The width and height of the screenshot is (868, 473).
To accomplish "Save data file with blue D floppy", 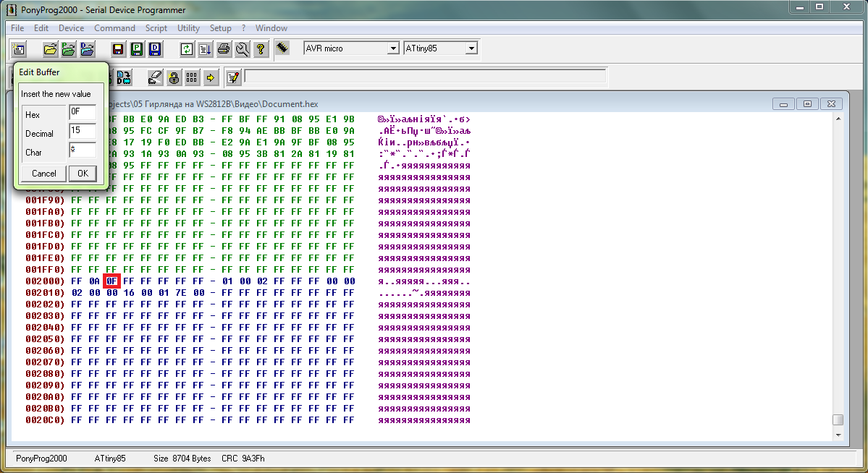I will click(155, 49).
